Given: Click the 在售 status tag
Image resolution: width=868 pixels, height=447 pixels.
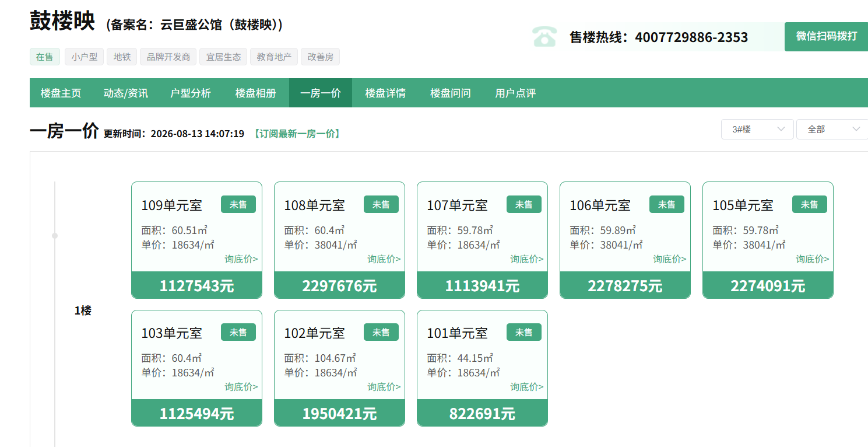Looking at the screenshot, I should (x=44, y=57).
